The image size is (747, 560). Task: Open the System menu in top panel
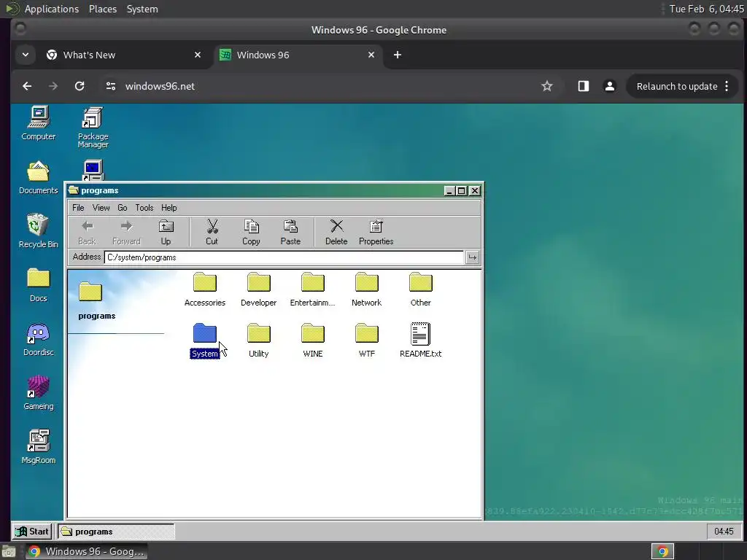142,9
